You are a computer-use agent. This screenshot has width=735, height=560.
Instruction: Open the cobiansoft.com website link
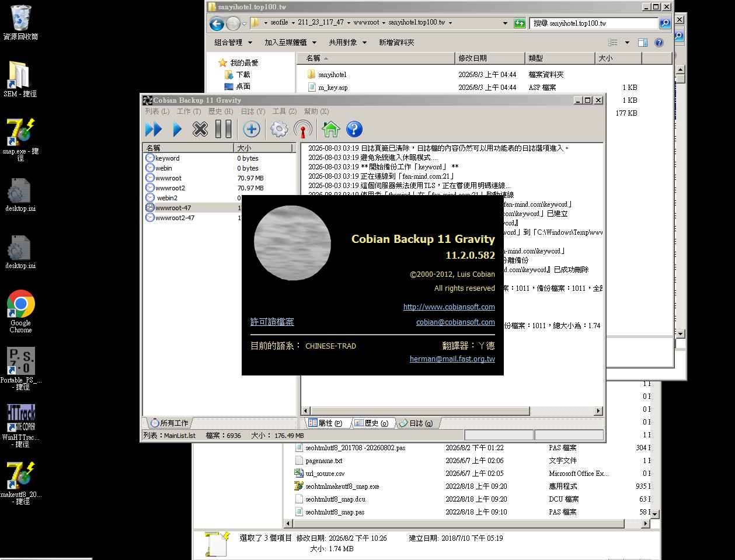coord(449,307)
